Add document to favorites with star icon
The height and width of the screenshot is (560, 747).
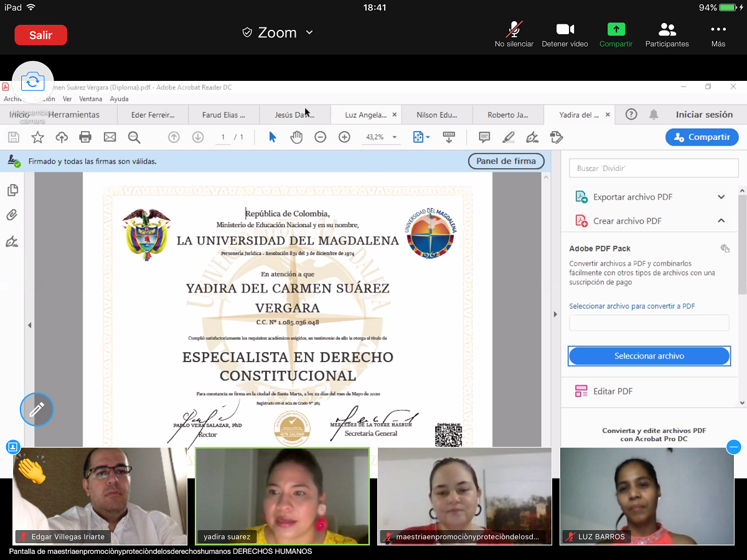37,137
